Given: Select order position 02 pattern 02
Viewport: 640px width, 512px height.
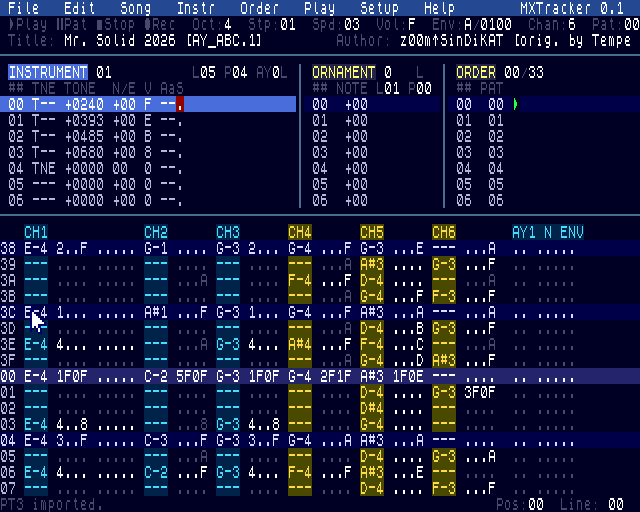Looking at the screenshot, I should coord(496,136).
